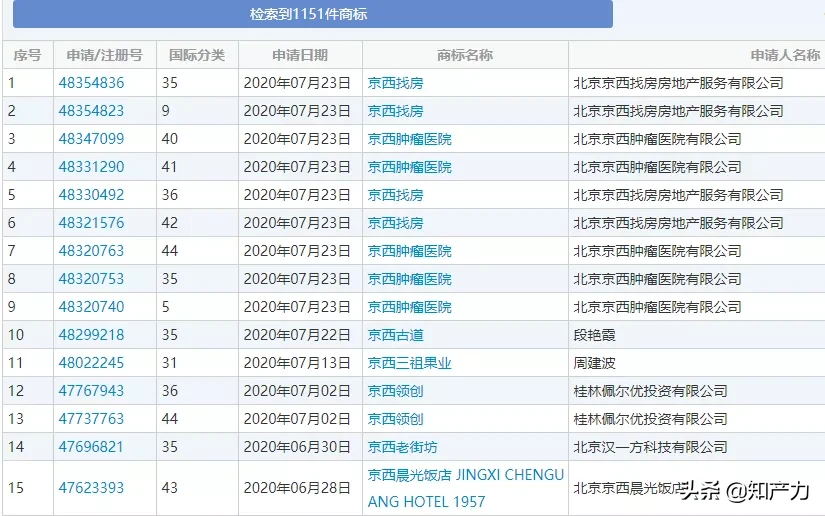825x516 pixels.
Task: Open application number 47696821
Action: pos(91,447)
